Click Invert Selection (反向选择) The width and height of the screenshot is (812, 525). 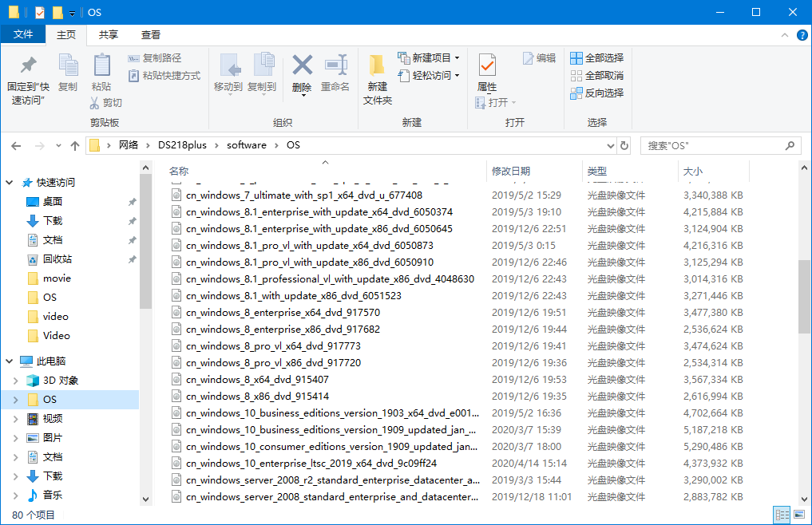[x=596, y=93]
